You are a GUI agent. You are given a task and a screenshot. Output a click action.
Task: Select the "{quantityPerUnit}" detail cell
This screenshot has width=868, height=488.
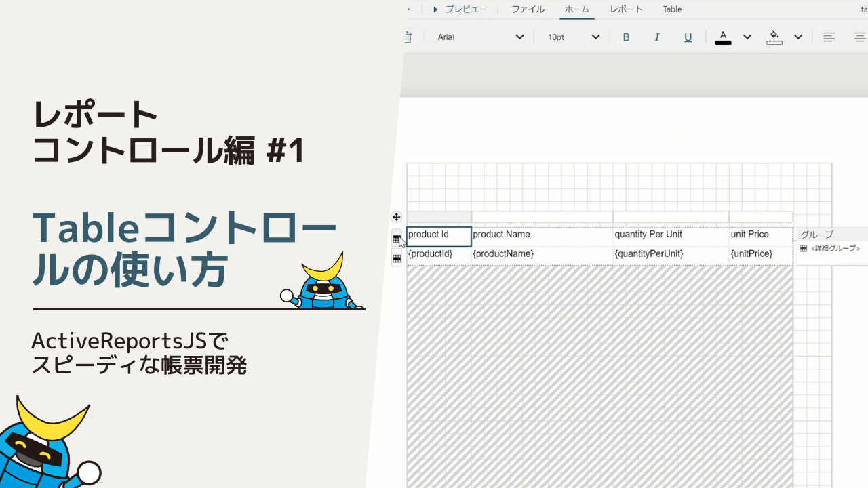(x=671, y=256)
